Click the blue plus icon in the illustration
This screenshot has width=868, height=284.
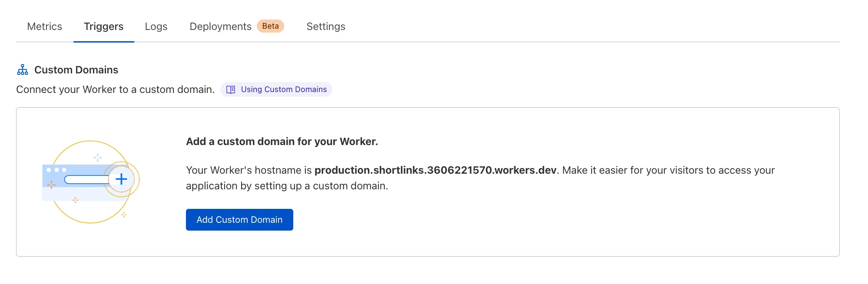121,179
